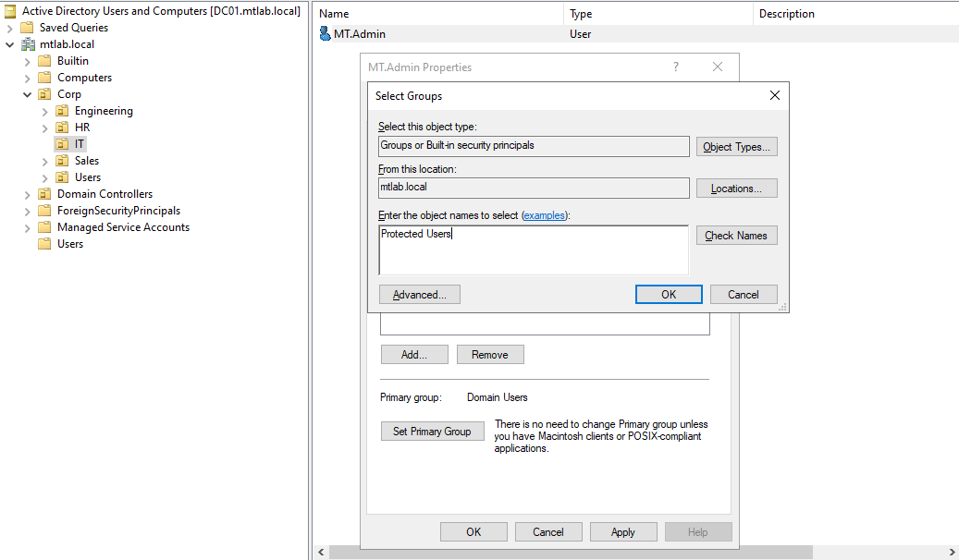Image resolution: width=959 pixels, height=560 pixels.
Task: Confirm Select Groups with OK
Action: [669, 295]
